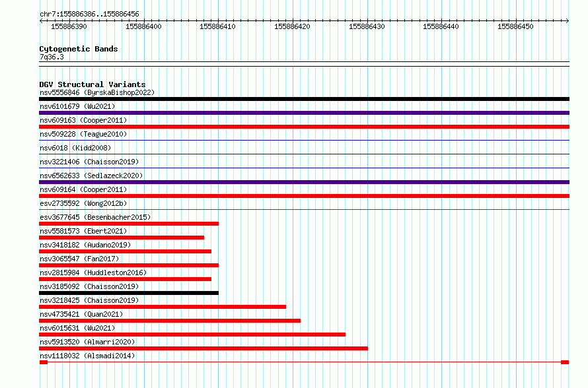
Task: Click the red nsv2815984 variant bar
Action: coord(126,279)
